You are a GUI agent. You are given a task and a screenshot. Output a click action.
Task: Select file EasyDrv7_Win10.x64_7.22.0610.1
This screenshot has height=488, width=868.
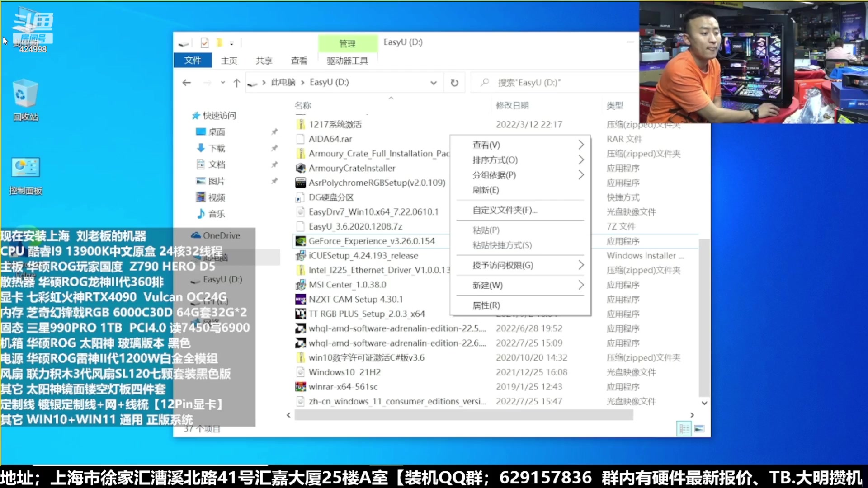[x=373, y=212]
